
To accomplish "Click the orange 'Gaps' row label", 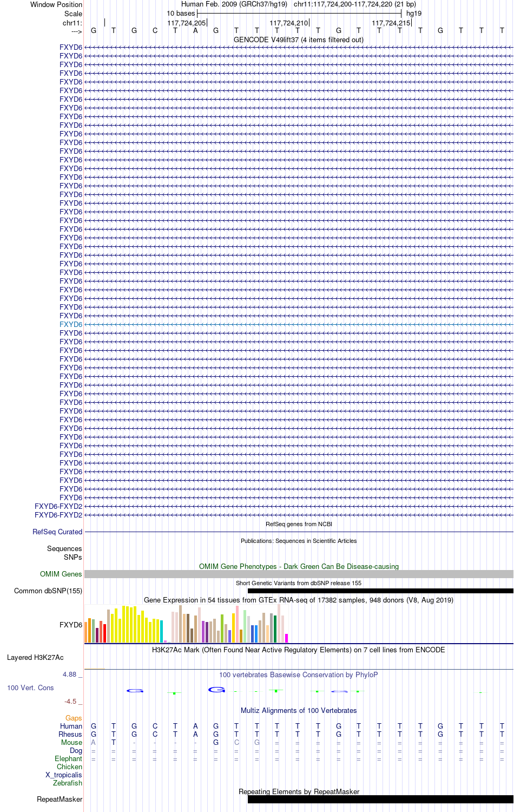I will (x=74, y=718).
